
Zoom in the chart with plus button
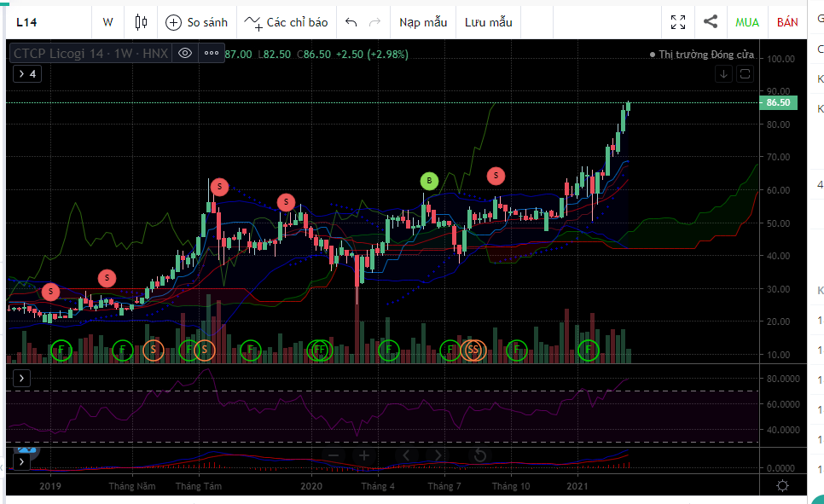(x=364, y=455)
